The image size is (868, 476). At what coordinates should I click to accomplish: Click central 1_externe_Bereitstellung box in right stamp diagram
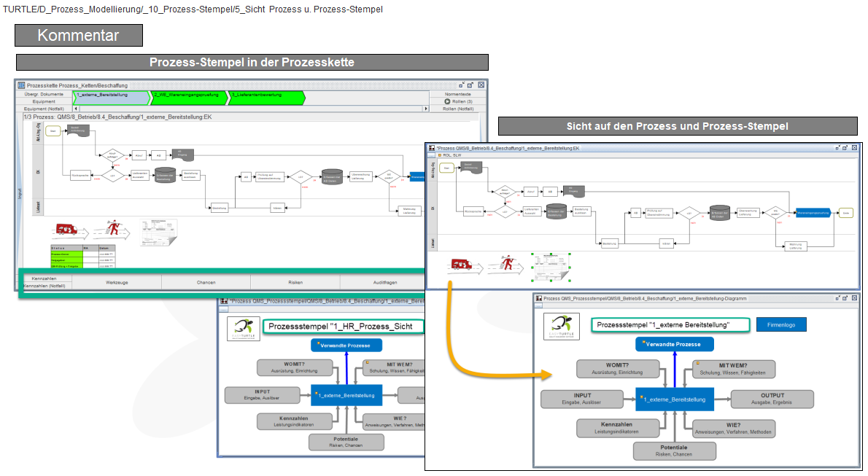674,399
